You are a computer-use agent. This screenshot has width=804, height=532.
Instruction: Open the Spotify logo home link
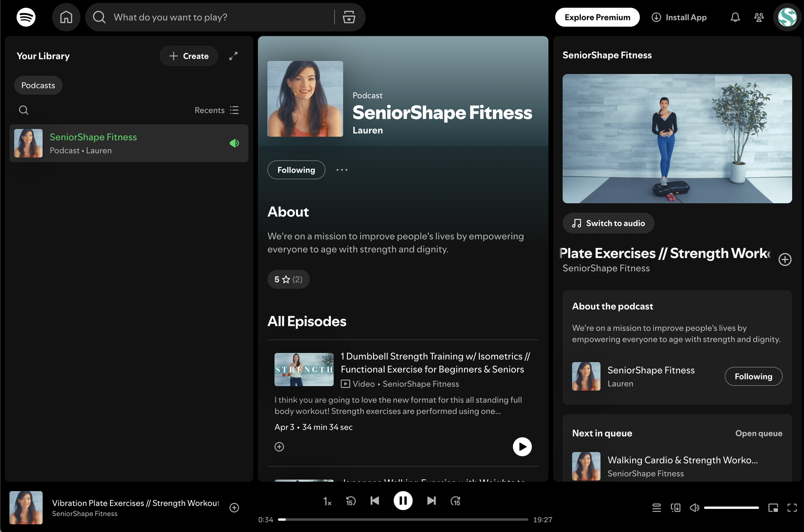[x=26, y=17]
